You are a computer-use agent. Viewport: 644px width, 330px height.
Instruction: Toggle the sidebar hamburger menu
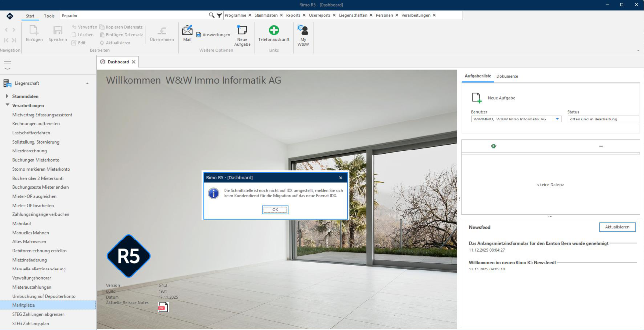(7, 61)
